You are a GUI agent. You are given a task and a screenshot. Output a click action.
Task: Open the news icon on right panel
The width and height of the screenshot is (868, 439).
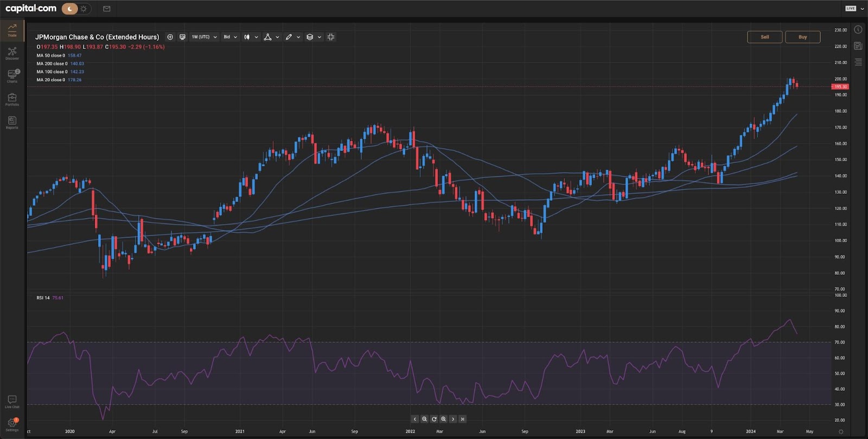pos(858,46)
